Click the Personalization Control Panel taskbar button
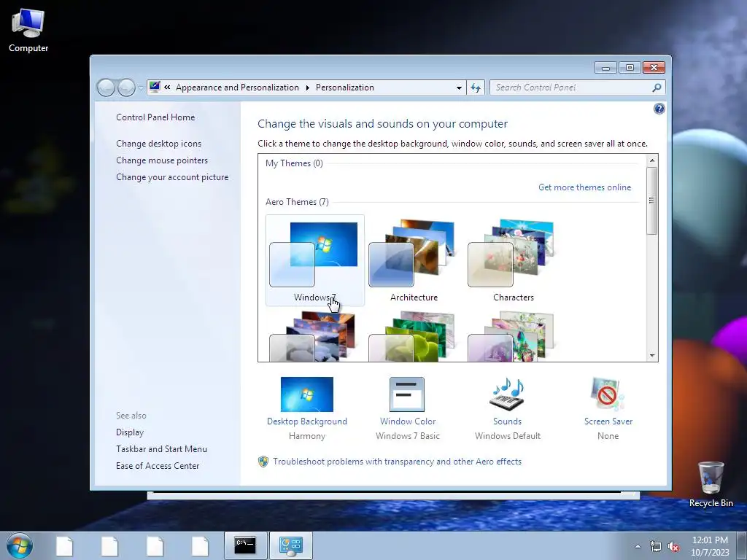This screenshot has height=560, width=747. click(291, 545)
